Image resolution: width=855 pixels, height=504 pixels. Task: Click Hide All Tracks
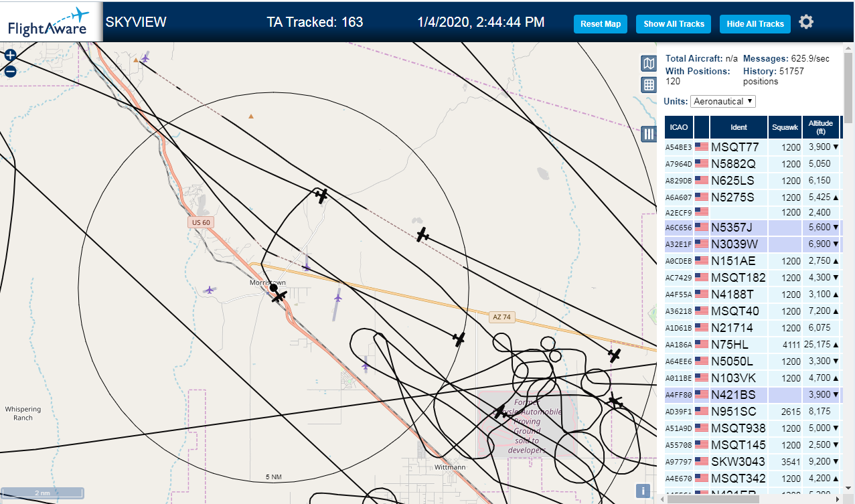(x=755, y=23)
